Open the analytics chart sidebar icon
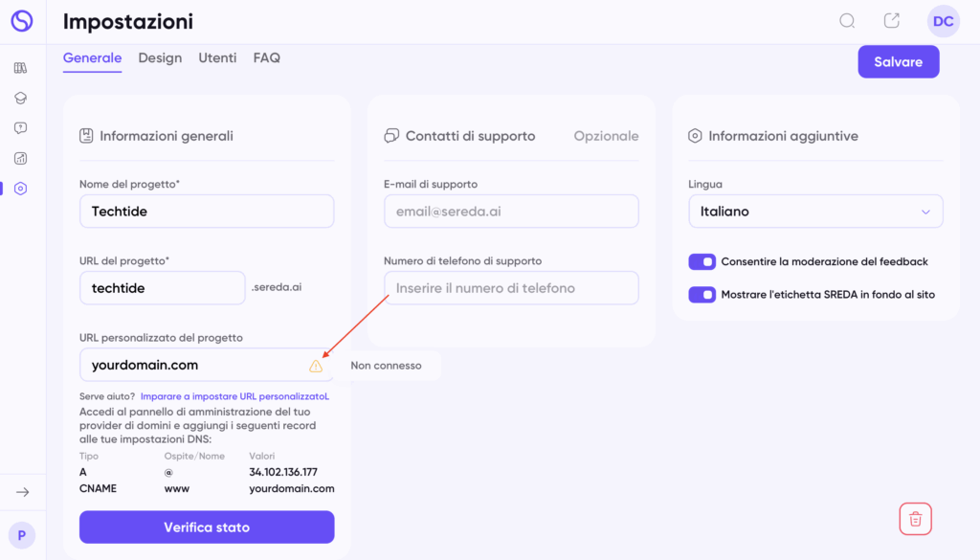The height and width of the screenshot is (560, 980). click(21, 158)
